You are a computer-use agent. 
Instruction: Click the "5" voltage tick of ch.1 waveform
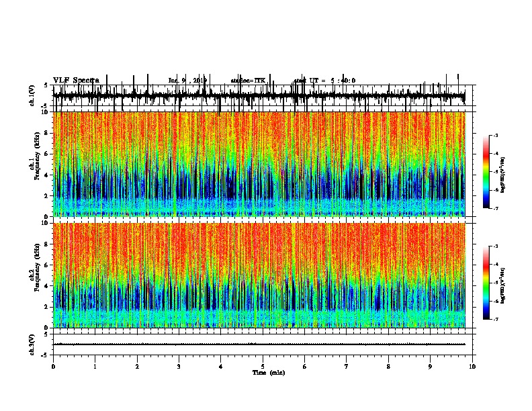[46, 85]
